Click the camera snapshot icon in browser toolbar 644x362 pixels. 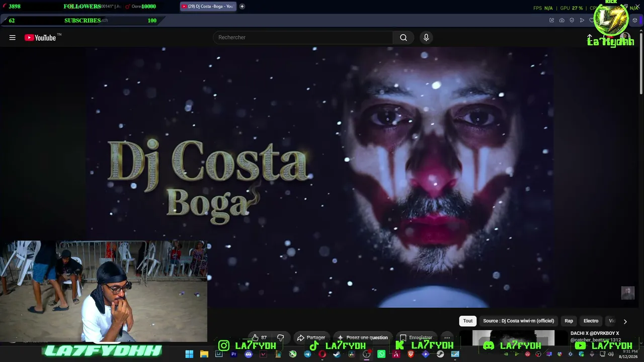pos(561,20)
